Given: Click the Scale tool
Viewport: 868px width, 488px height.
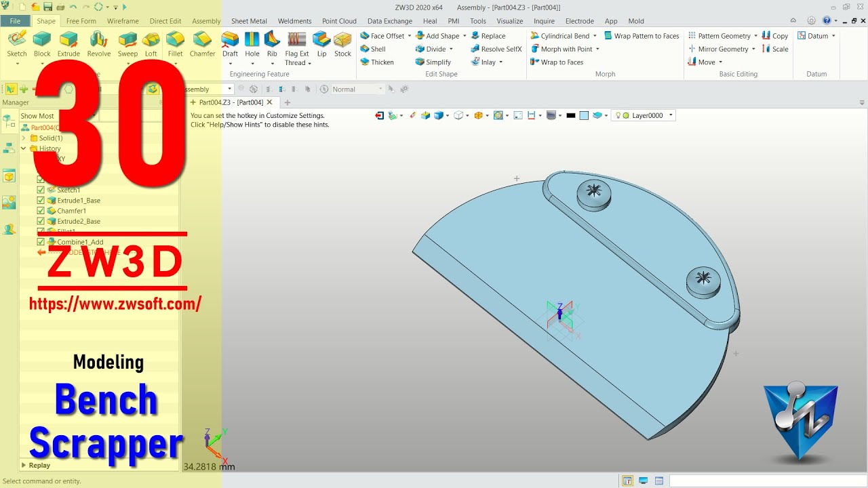Looking at the screenshot, I should click(775, 49).
